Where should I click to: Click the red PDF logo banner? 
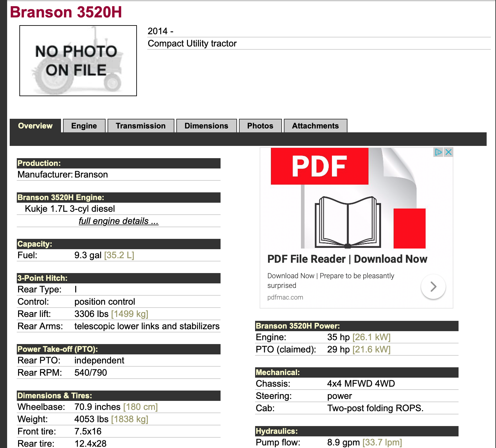tap(320, 166)
